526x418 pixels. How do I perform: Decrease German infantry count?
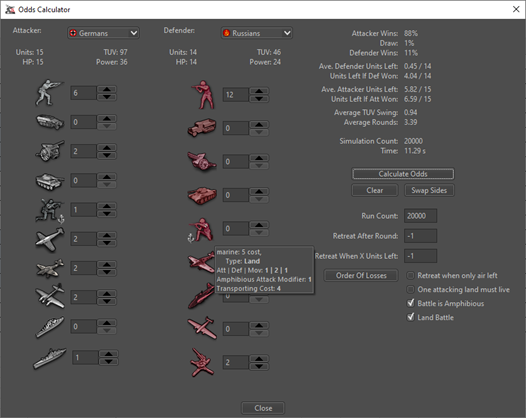107,97
